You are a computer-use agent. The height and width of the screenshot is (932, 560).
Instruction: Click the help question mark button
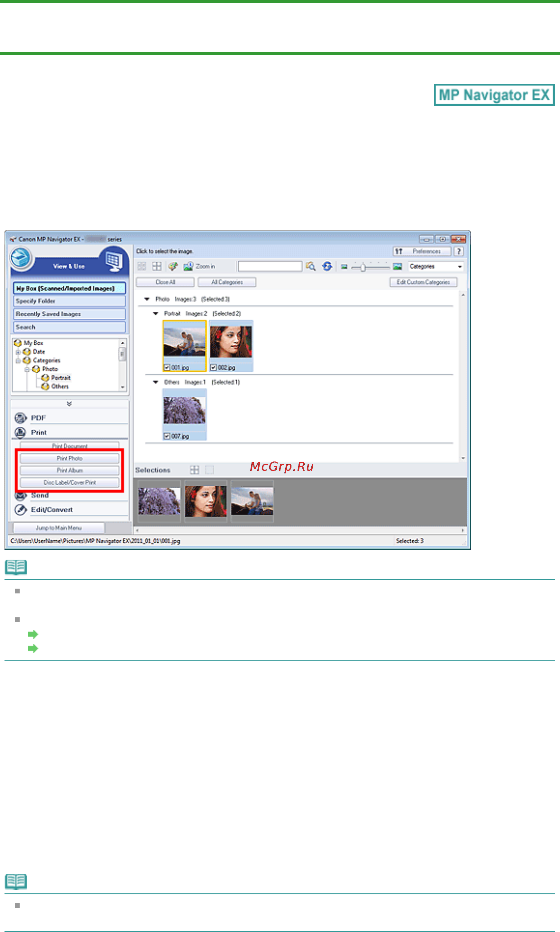[459, 251]
